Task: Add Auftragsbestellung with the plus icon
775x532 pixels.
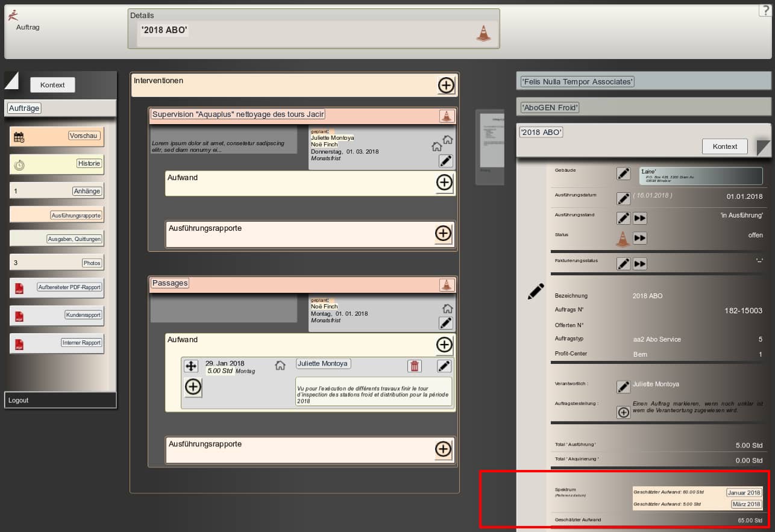Action: (624, 412)
